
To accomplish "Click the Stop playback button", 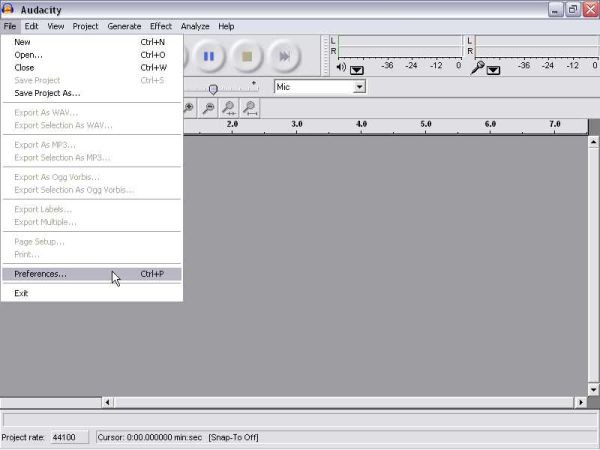I will 247,57.
